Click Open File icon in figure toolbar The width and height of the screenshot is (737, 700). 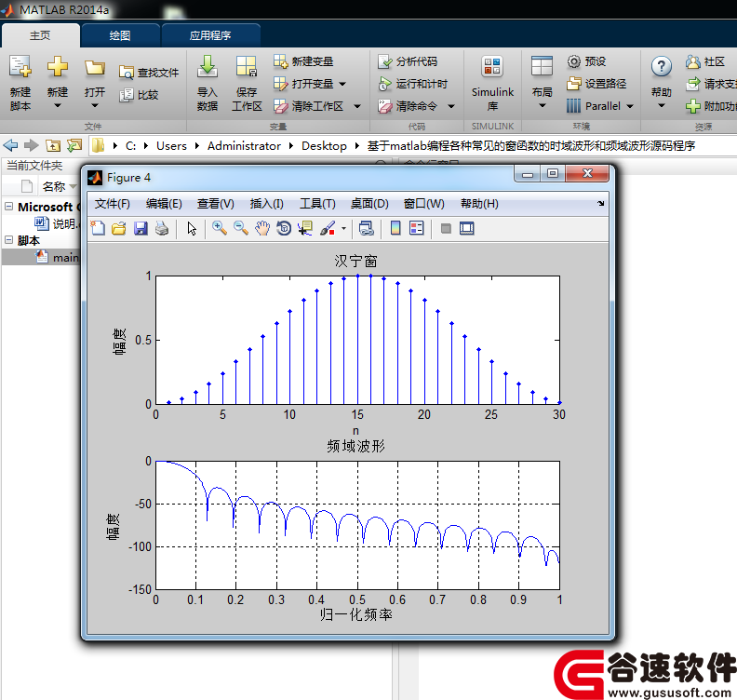(119, 228)
